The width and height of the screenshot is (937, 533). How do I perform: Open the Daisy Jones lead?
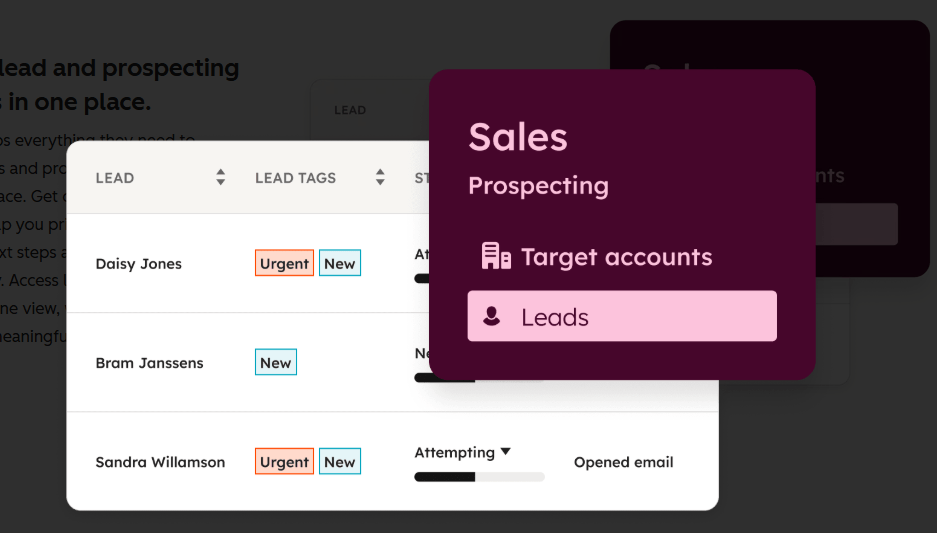tap(138, 264)
